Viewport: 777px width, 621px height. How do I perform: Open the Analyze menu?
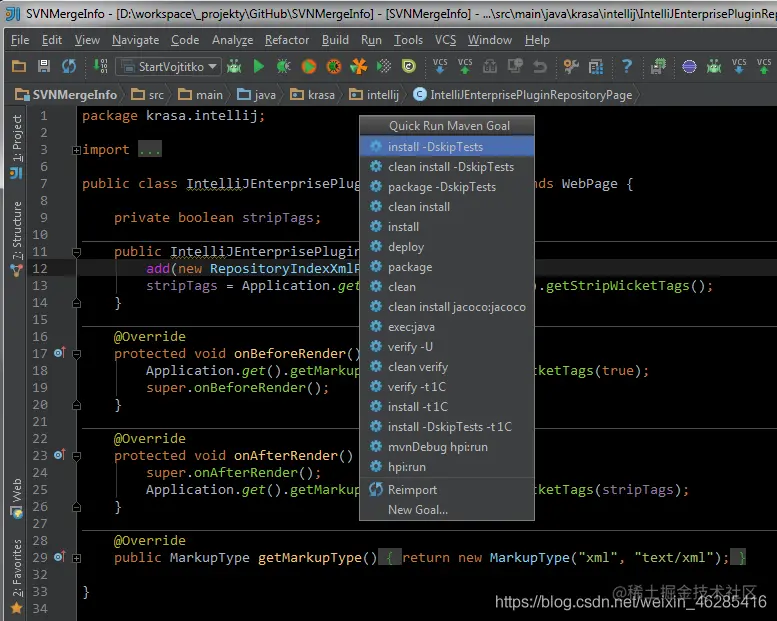click(232, 40)
